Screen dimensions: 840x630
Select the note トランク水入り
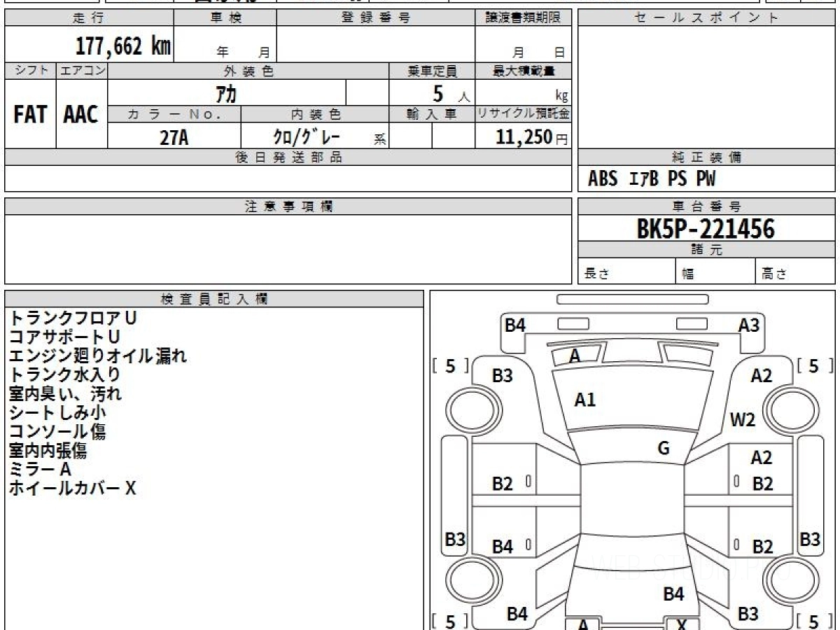(x=64, y=374)
